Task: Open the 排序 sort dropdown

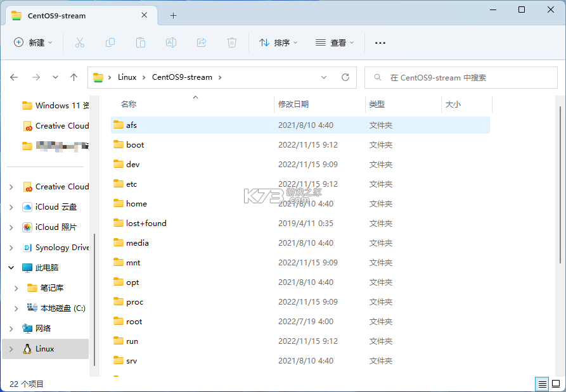Action: (x=278, y=42)
